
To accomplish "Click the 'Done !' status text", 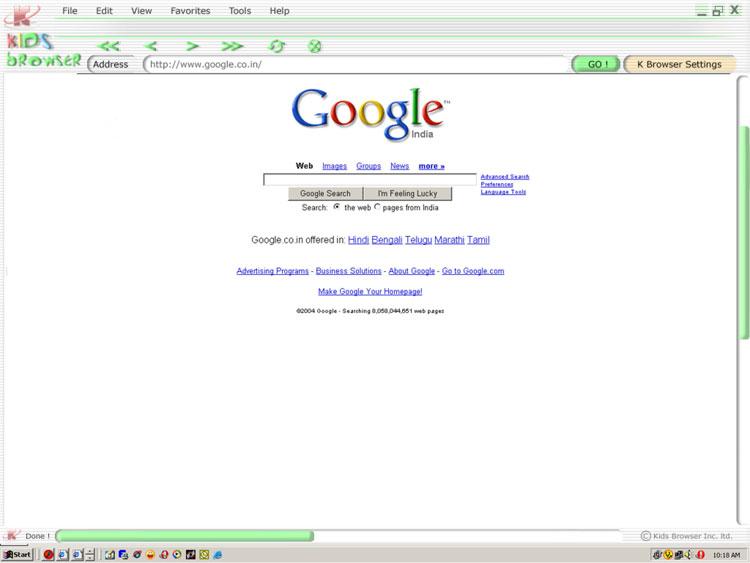I will click(37, 536).
